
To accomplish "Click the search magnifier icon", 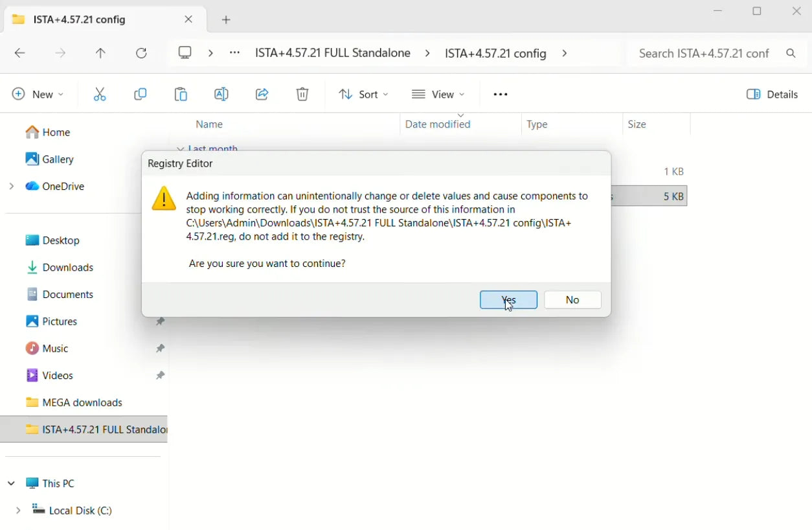I will click(x=791, y=53).
